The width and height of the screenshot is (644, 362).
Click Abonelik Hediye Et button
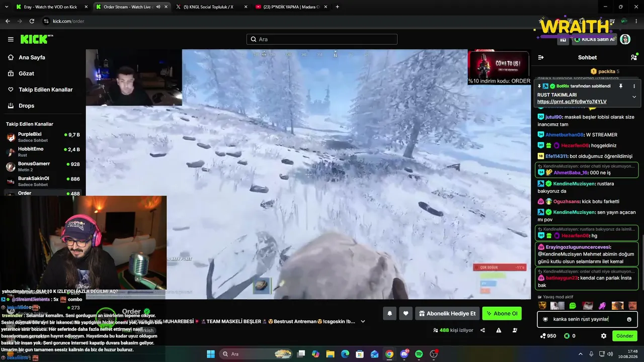[x=447, y=314]
